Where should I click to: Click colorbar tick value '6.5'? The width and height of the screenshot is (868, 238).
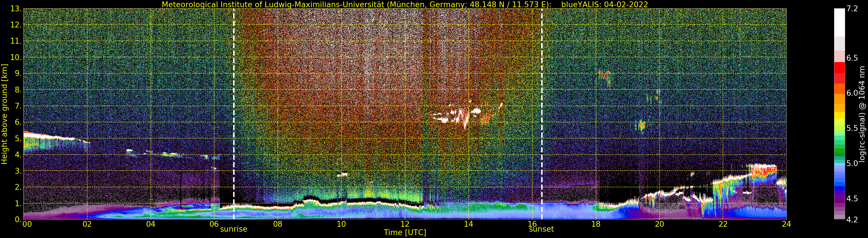coord(852,58)
